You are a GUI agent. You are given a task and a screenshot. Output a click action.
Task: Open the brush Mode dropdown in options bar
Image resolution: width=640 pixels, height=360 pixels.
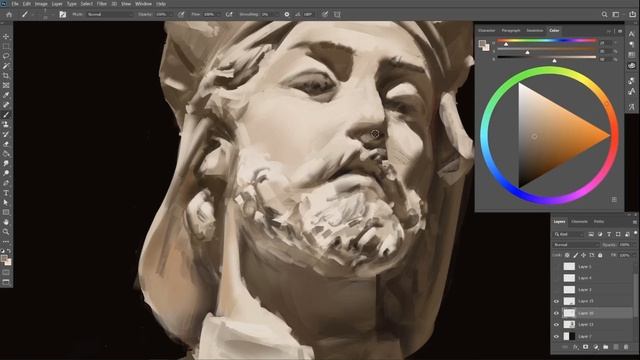(110, 14)
